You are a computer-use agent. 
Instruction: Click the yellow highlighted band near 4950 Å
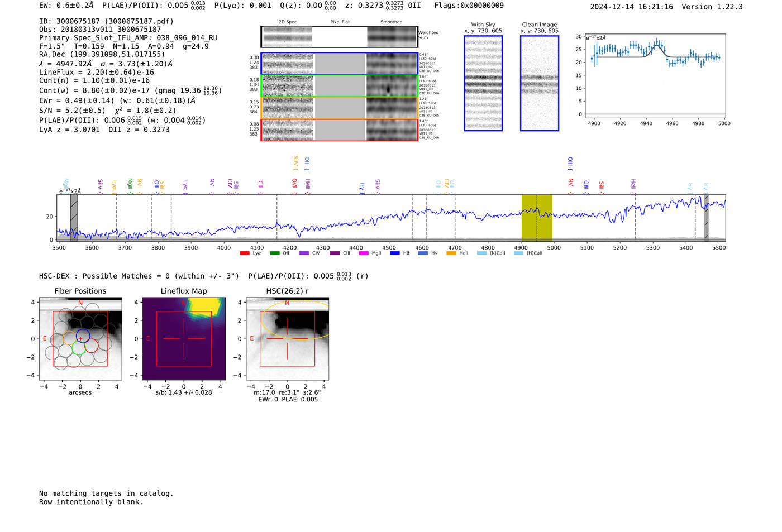[x=537, y=218]
